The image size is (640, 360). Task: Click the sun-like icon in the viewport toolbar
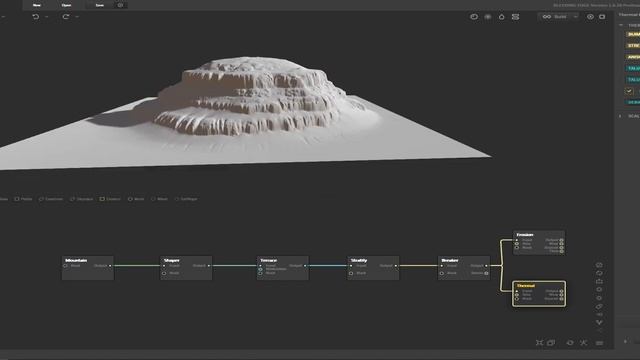pyautogui.click(x=488, y=17)
